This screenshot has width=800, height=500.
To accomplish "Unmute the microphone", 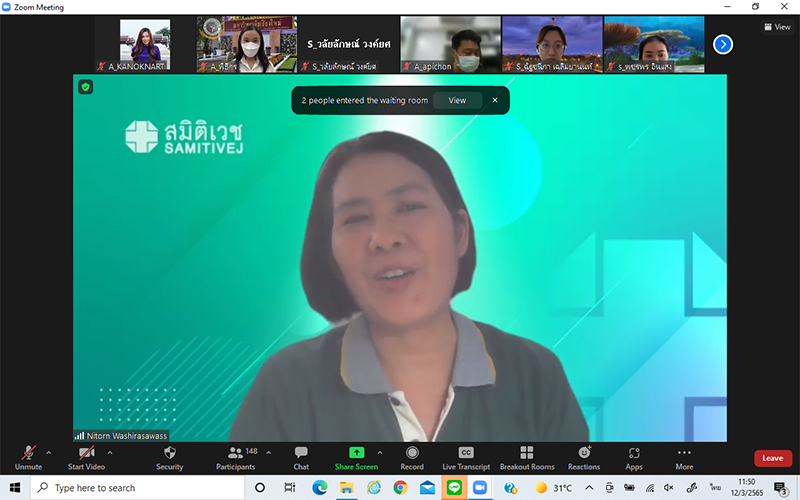I will click(x=28, y=458).
